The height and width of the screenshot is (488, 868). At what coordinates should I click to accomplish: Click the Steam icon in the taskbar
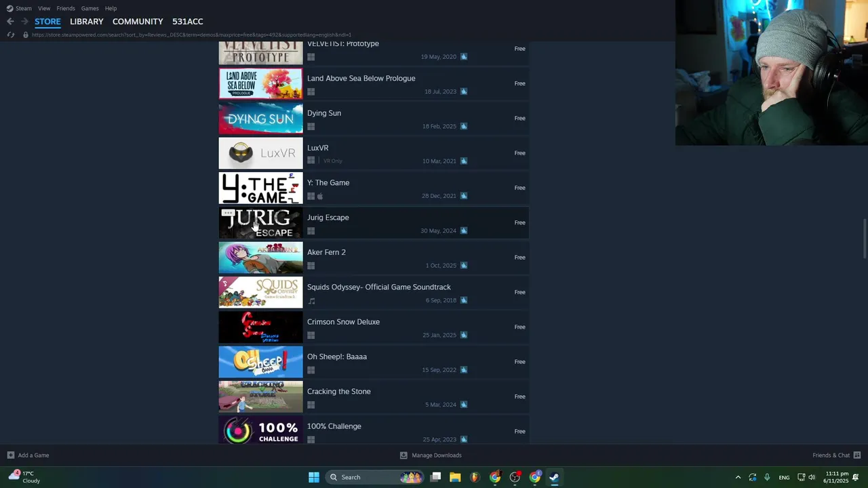click(x=554, y=477)
